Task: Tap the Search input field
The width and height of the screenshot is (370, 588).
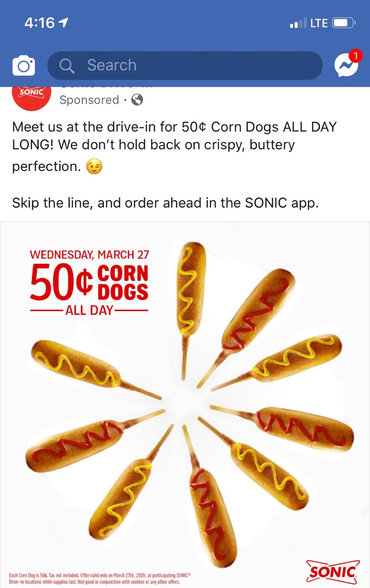Action: point(185,66)
